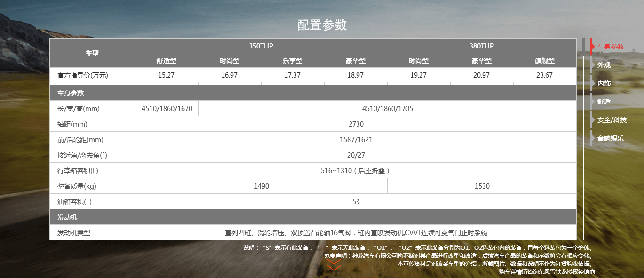Jump to the 舒适 section in side navigation
The image size is (644, 278).
click(604, 102)
